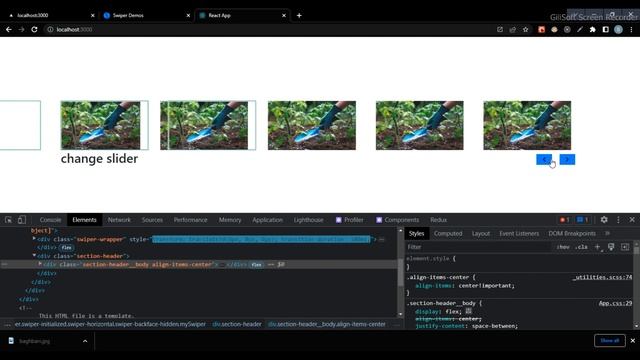The height and width of the screenshot is (360, 640).
Task: Open the Layout tab
Action: tap(481, 233)
